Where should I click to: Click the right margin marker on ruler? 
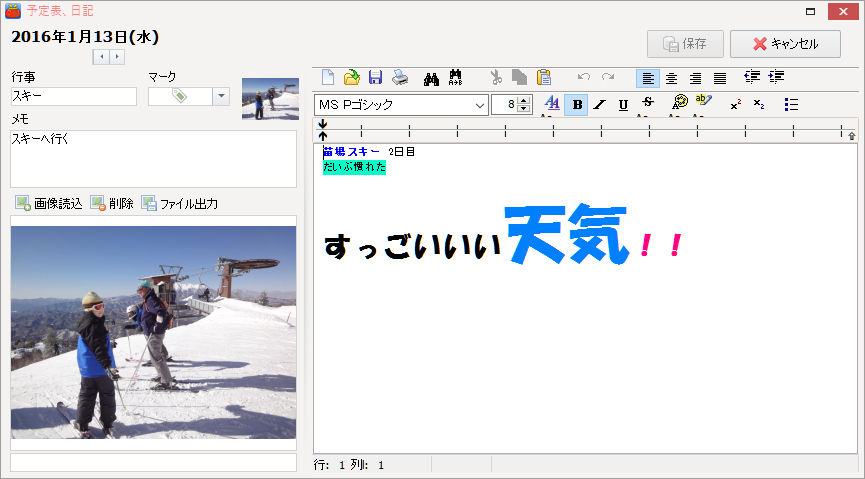[x=851, y=136]
